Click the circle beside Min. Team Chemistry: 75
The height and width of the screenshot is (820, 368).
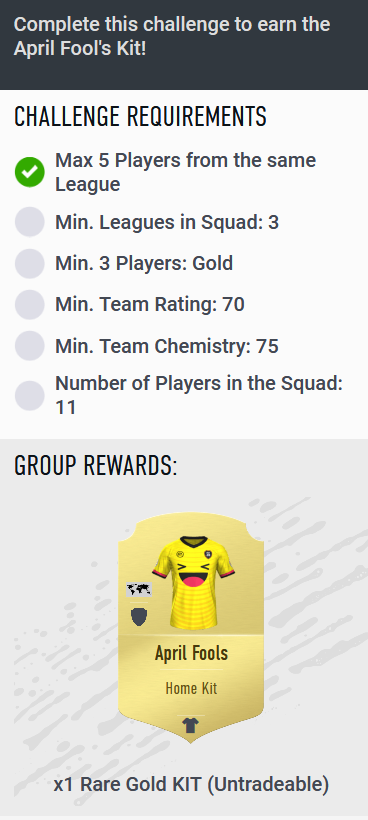[x=30, y=346]
